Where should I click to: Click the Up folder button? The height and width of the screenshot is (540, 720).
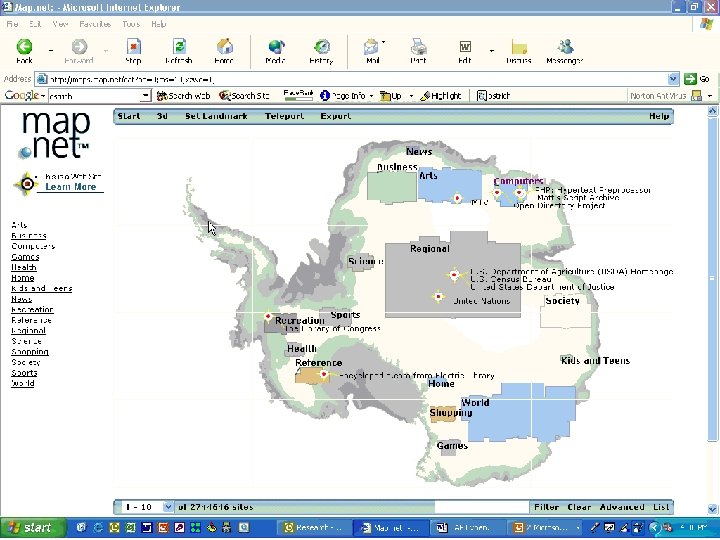click(x=391, y=96)
